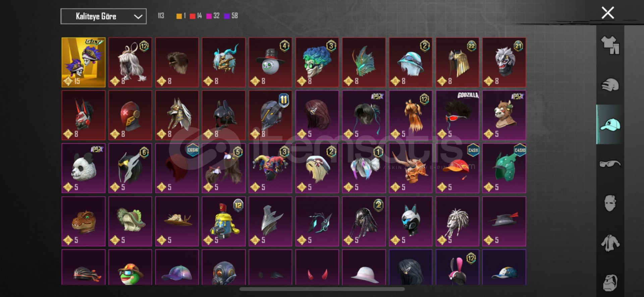Open the outfits category icon in sidebar
The image size is (644, 297).
click(610, 45)
